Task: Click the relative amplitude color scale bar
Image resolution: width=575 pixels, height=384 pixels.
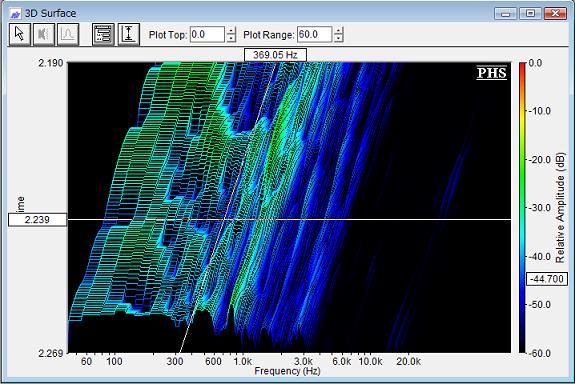Action: (x=522, y=208)
